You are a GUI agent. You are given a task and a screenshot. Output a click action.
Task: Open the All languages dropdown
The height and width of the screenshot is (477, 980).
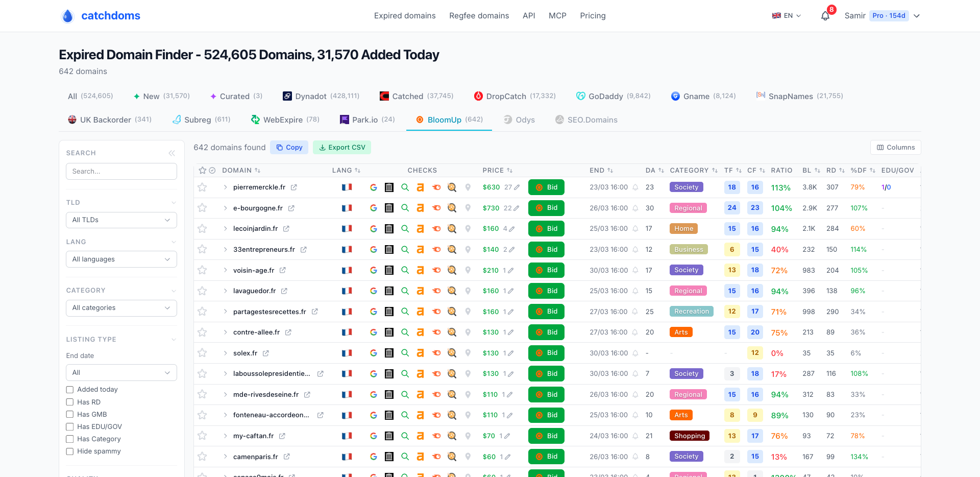pyautogui.click(x=121, y=259)
